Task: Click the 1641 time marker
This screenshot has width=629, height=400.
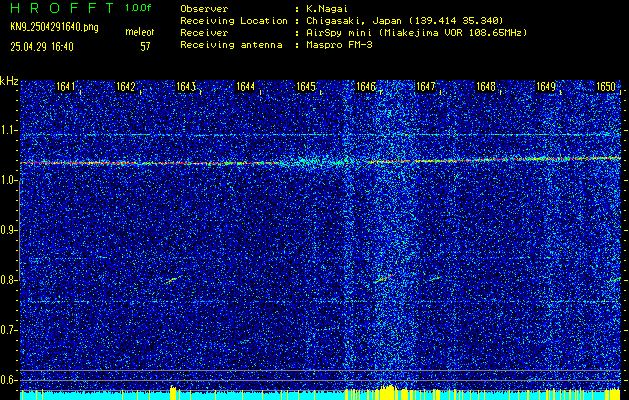Action: coord(66,87)
